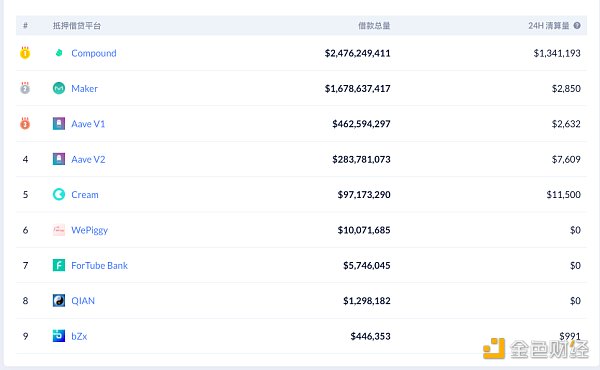Open the ForTube Bank link
Screen dimensions: 600x370
[99, 265]
